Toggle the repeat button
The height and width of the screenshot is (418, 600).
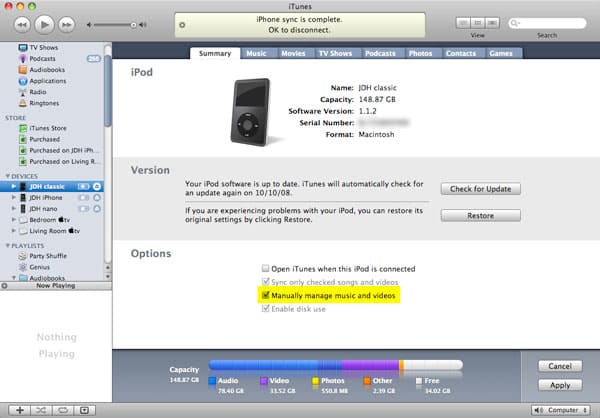click(63, 410)
